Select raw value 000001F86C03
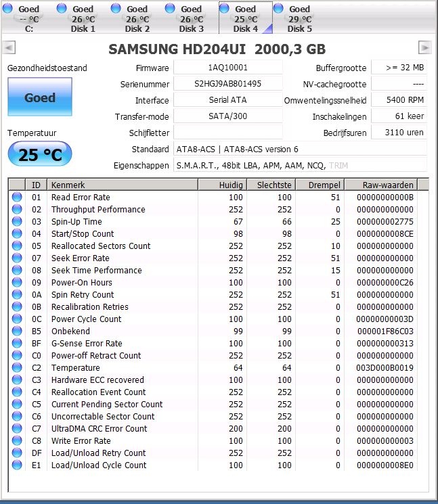 385,331
